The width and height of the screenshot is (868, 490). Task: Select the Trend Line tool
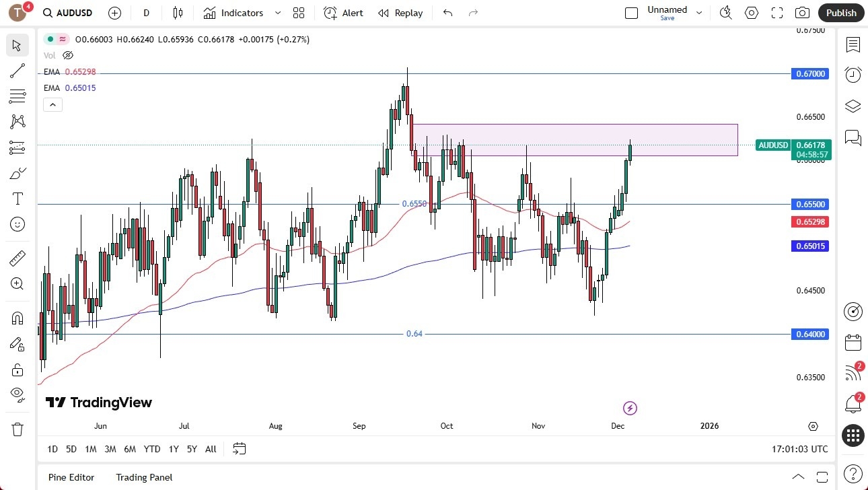click(17, 71)
